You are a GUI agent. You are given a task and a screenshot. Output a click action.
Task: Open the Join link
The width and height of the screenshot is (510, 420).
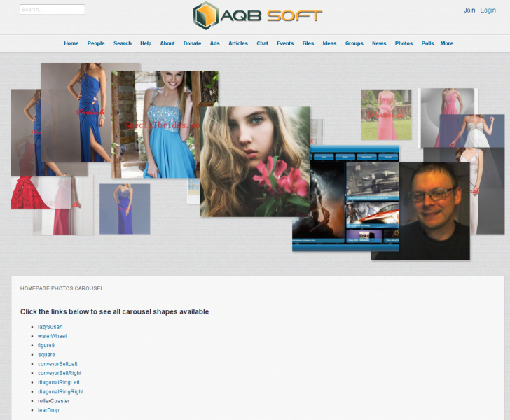tap(469, 10)
